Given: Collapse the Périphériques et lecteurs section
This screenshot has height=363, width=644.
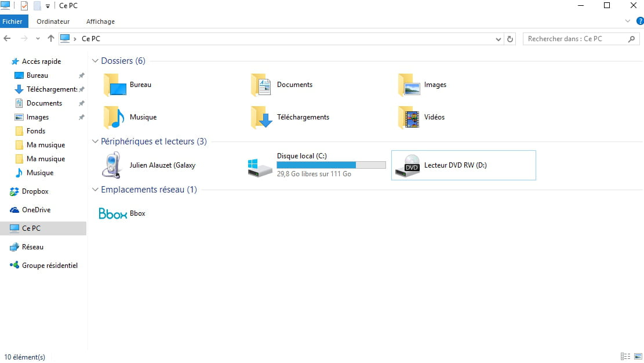Looking at the screenshot, I should click(96, 141).
